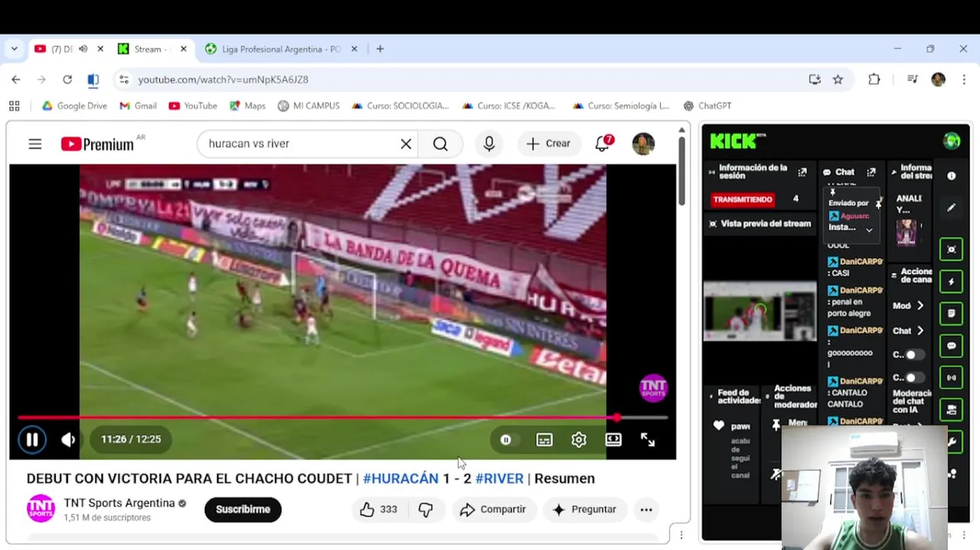The width and height of the screenshot is (980, 550).
Task: Open YouTube account avatar menu
Action: [x=643, y=144]
